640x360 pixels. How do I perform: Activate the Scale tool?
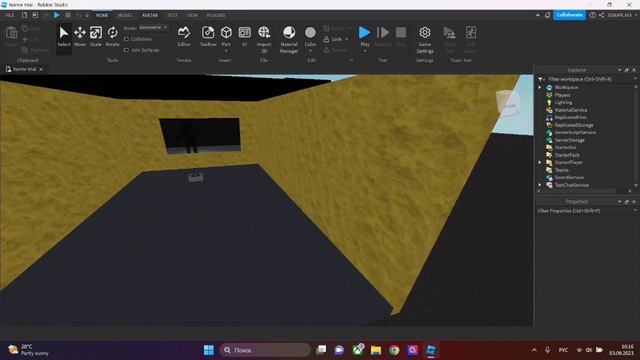tap(96, 36)
